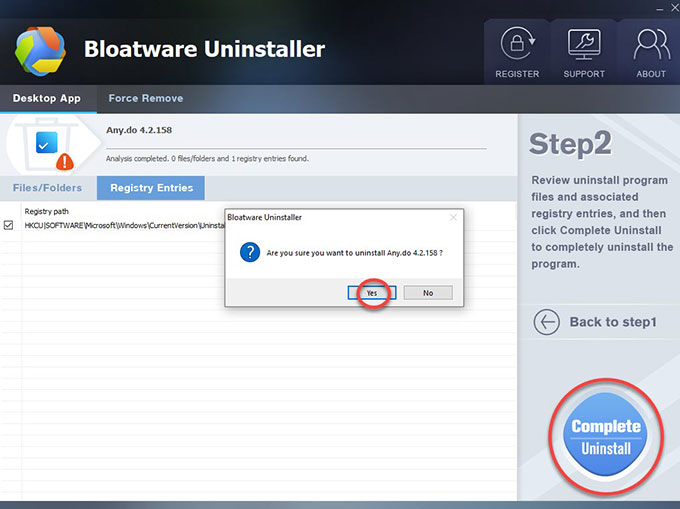Click the Any.do 4.2.158 program name
The width and height of the screenshot is (680, 509).
(139, 130)
